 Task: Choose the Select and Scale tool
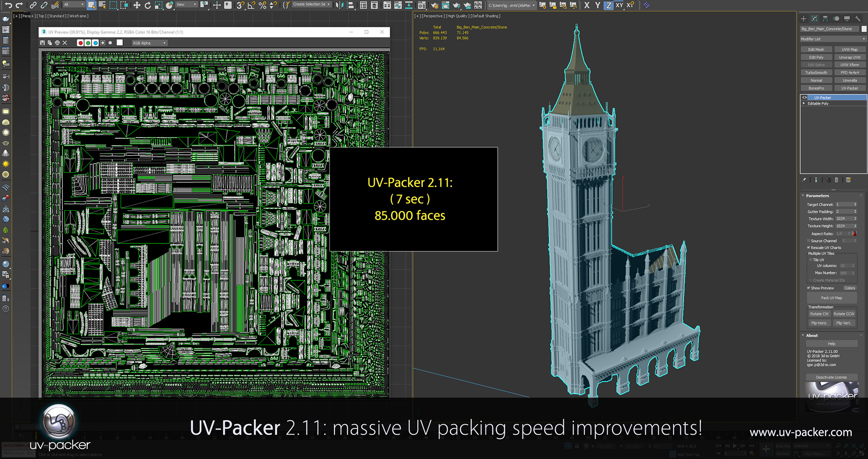coord(158,5)
